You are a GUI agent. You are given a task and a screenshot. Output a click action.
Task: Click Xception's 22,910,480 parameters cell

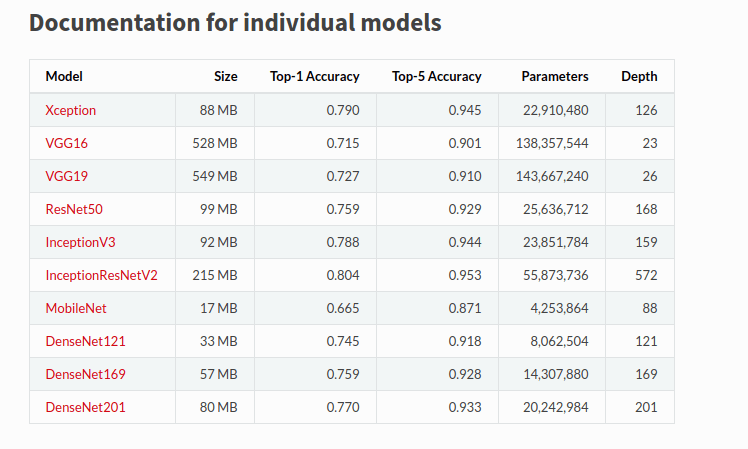553,110
